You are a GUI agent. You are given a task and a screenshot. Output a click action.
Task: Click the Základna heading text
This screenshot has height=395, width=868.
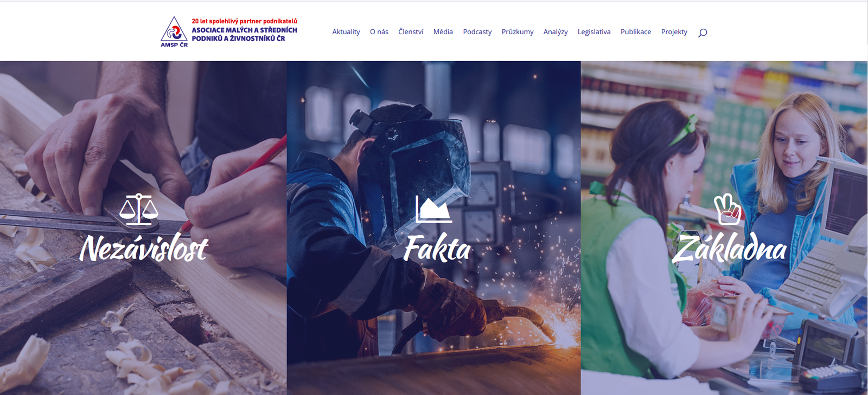pos(729,248)
